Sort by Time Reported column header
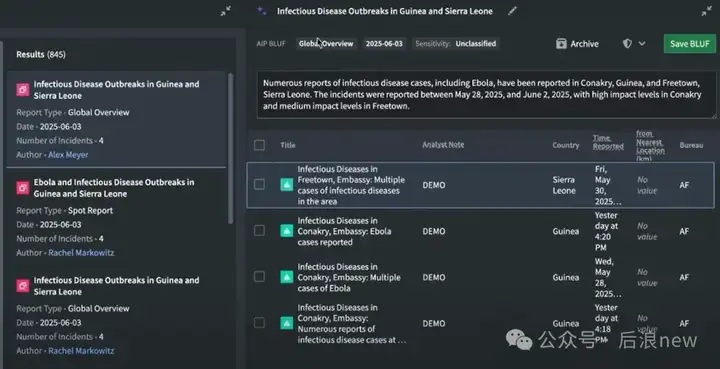The image size is (720, 369). pyautogui.click(x=608, y=142)
